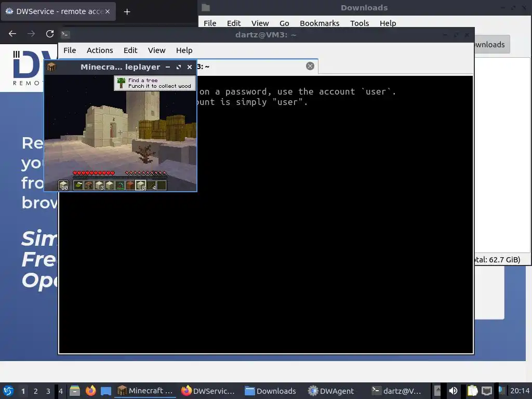This screenshot has height=399, width=532.
Task: Click the 20:14 panel clock
Action: [x=520, y=391]
